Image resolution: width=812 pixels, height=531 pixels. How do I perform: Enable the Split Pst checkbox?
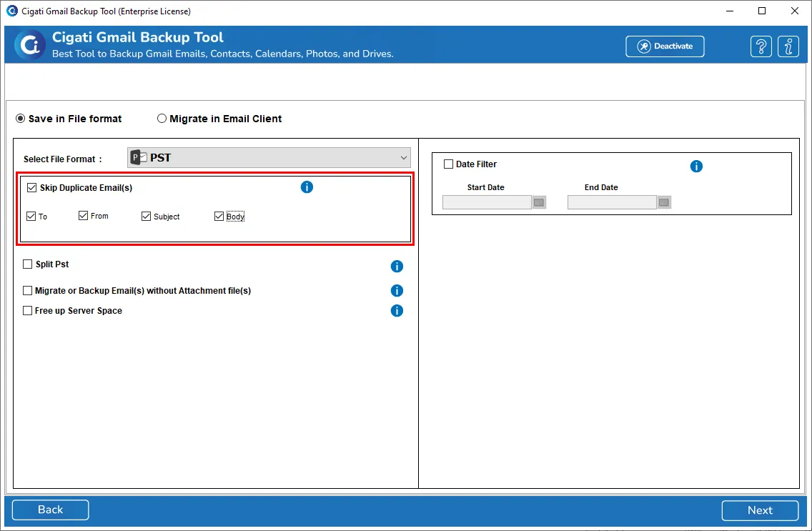click(x=27, y=264)
